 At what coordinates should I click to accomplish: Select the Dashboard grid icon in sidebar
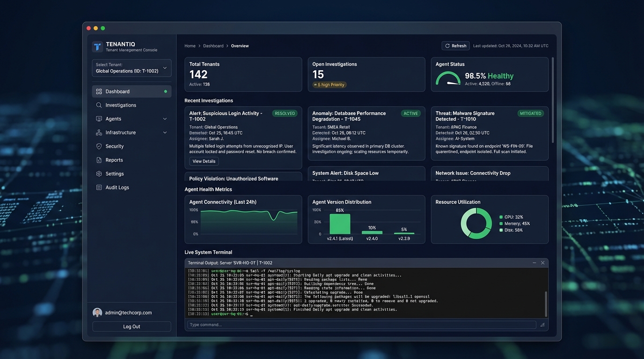click(x=98, y=91)
